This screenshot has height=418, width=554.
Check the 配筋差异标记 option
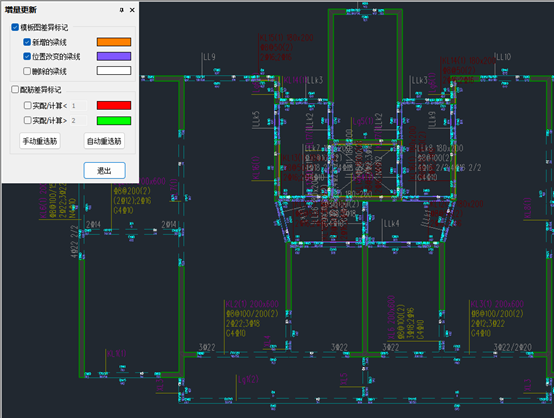pyautogui.click(x=15, y=89)
